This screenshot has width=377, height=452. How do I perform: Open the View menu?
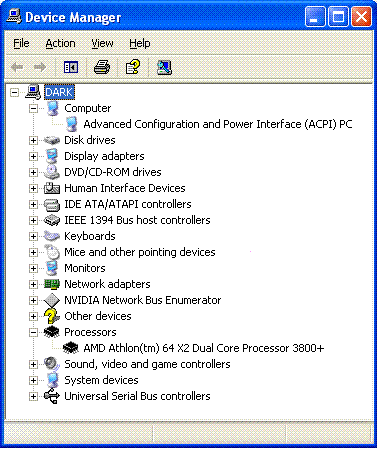102,43
